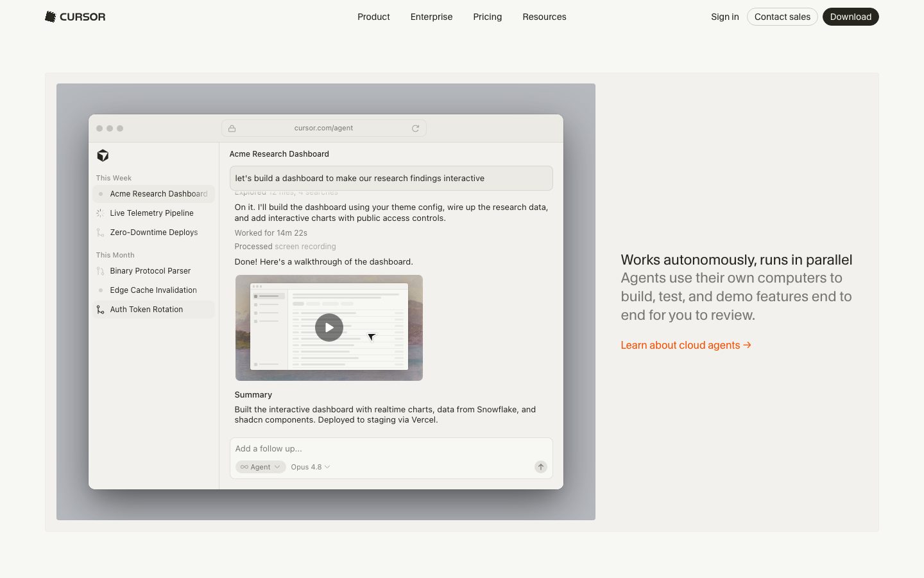Click the Sign in link

(725, 17)
